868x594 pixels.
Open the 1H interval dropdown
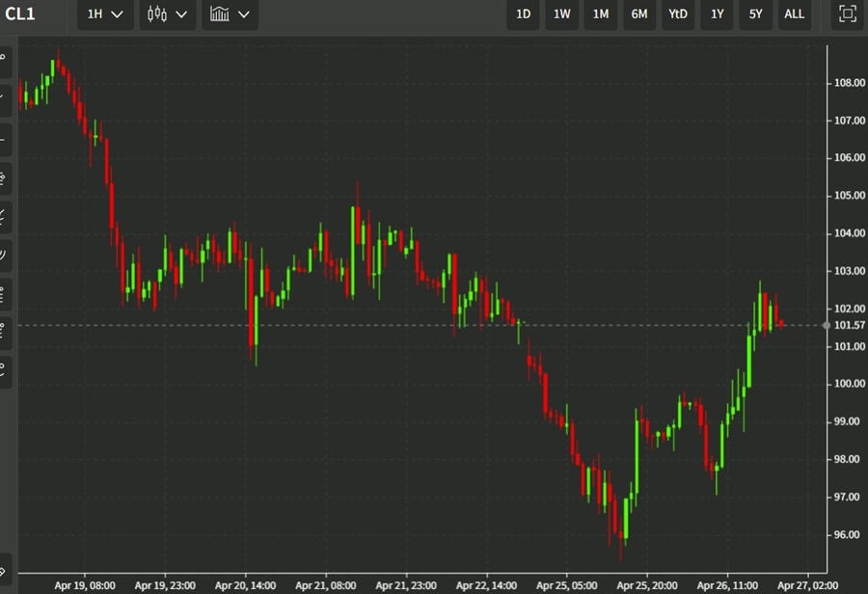105,14
